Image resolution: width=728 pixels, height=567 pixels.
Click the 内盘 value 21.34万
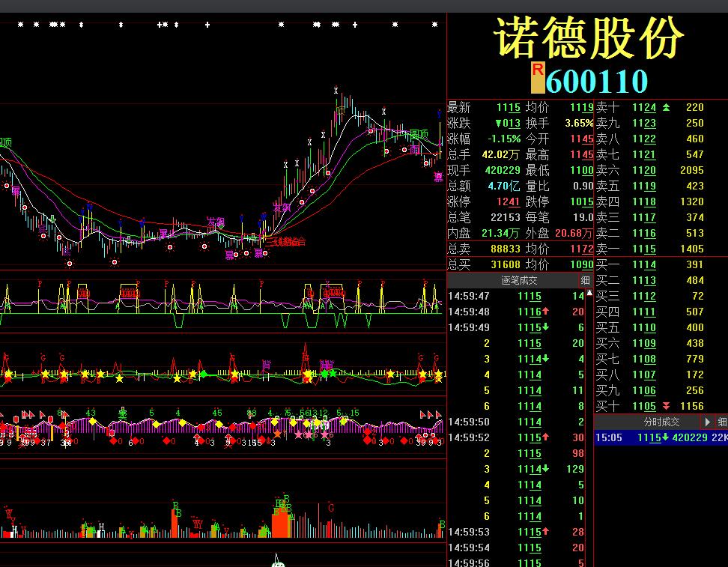(500, 233)
